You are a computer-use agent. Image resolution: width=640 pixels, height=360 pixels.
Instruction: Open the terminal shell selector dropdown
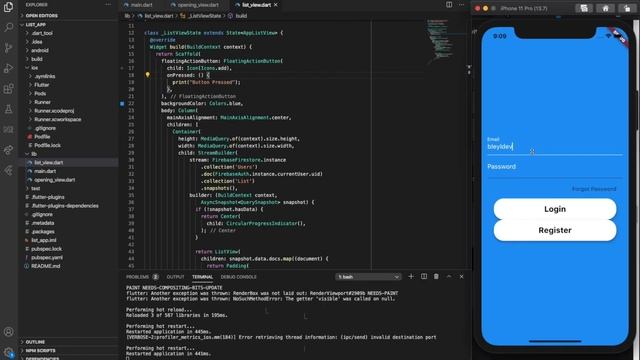pos(368,277)
